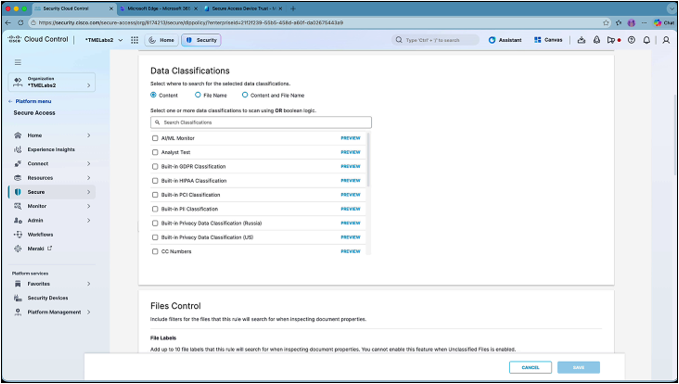
Task: Switch to the Security header tab
Action: click(201, 40)
